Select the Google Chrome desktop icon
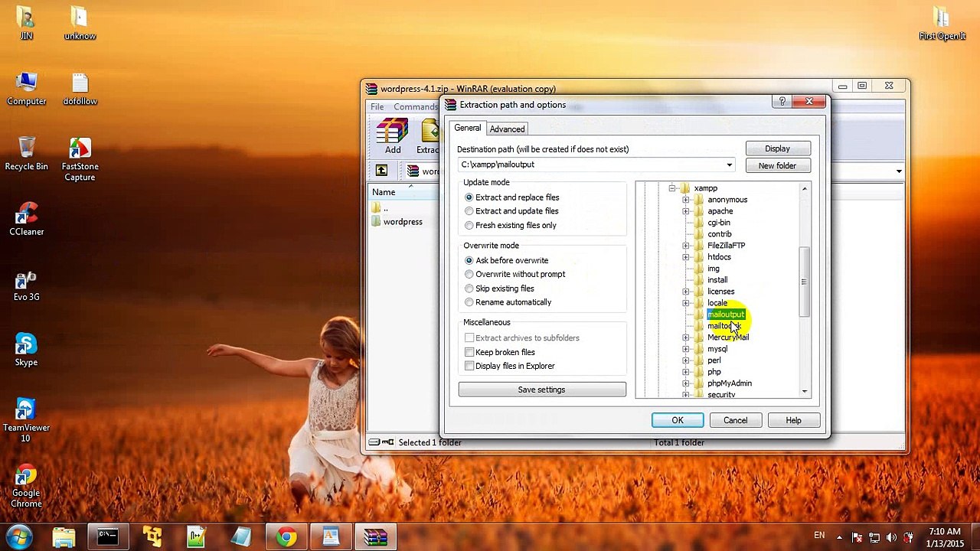The image size is (980, 551). (x=26, y=486)
